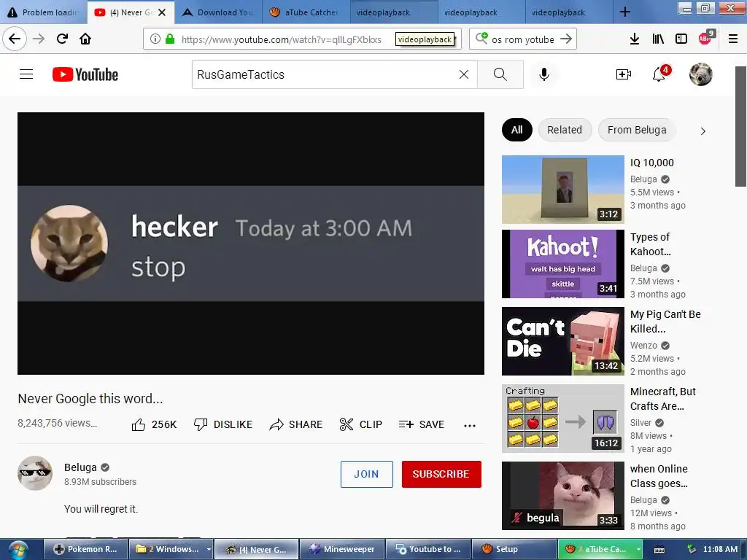Share the video with the Share button
This screenshot has height=560, width=747.
click(x=296, y=424)
